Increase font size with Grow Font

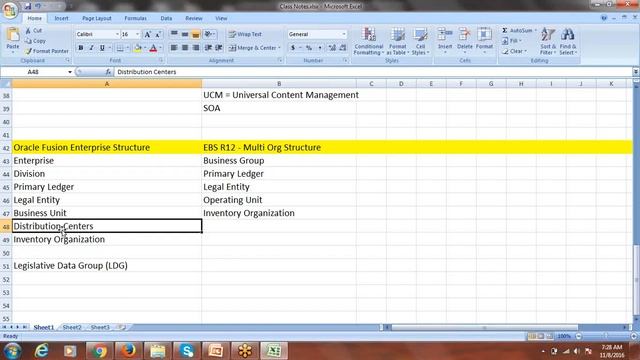point(148,34)
